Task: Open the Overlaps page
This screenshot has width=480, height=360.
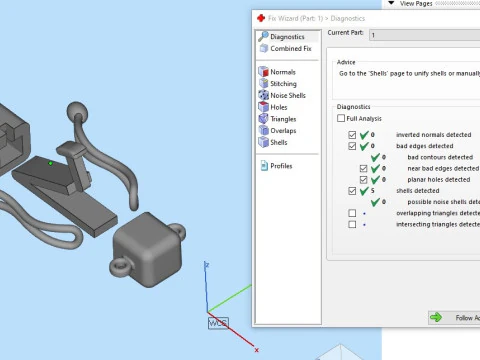Action: pos(277,130)
